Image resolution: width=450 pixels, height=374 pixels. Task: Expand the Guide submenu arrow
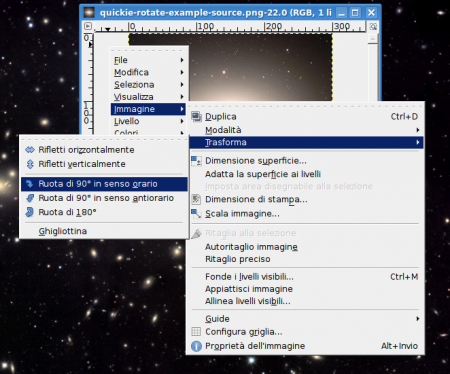pos(418,319)
